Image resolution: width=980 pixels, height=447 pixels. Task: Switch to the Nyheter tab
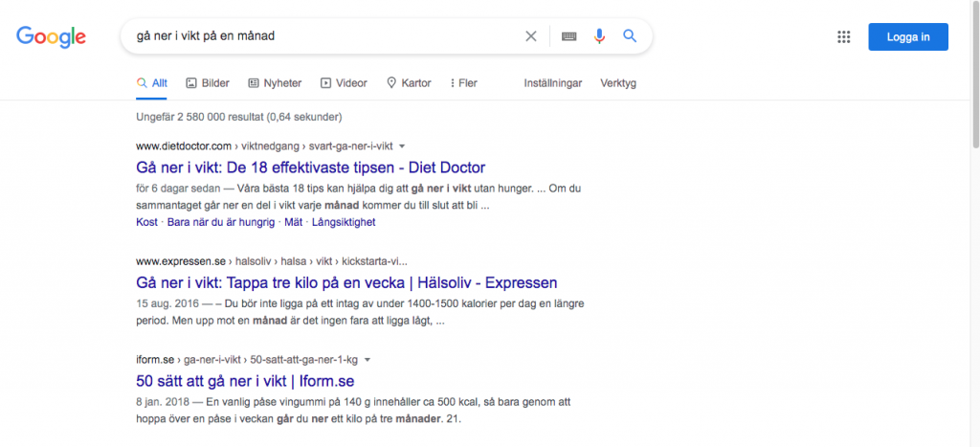pos(275,83)
